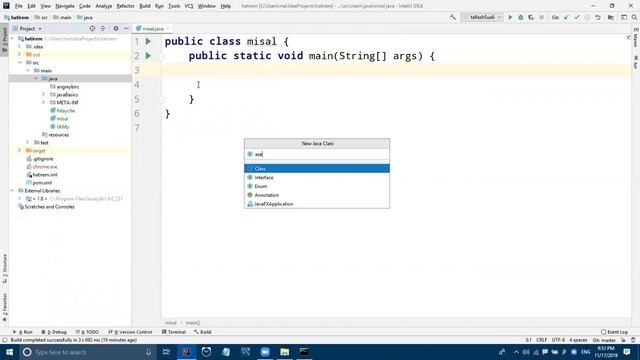Collapse the java folder
Viewport: 640px width, 360px height.
point(36,78)
